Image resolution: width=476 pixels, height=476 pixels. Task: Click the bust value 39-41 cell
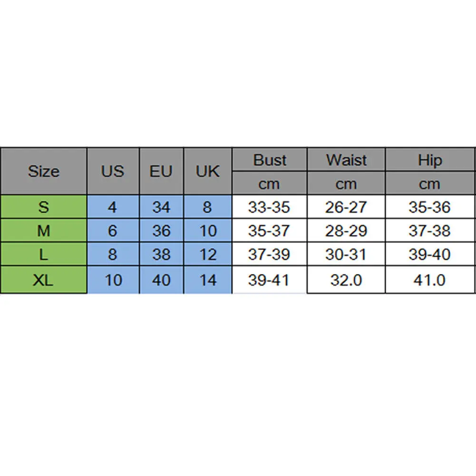(269, 280)
